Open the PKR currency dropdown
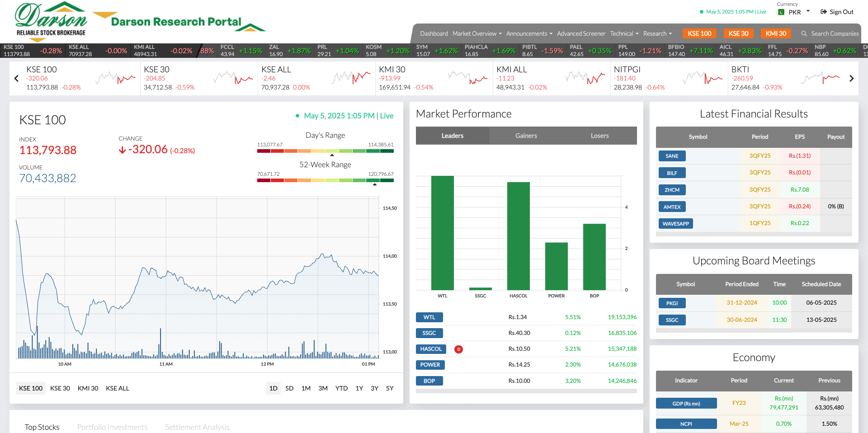 [799, 12]
